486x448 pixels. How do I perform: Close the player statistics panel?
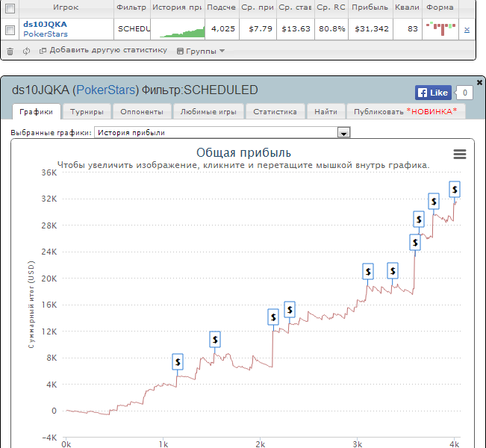point(479,81)
